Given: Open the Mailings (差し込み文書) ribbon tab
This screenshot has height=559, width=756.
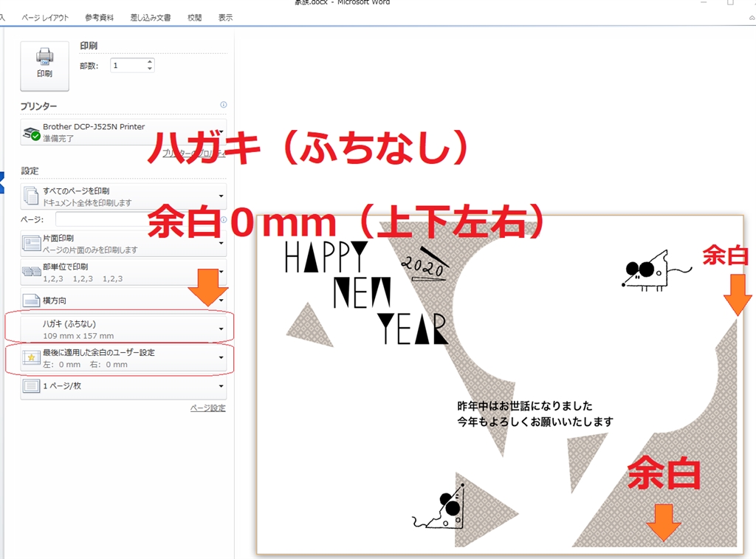Looking at the screenshot, I should (x=151, y=18).
